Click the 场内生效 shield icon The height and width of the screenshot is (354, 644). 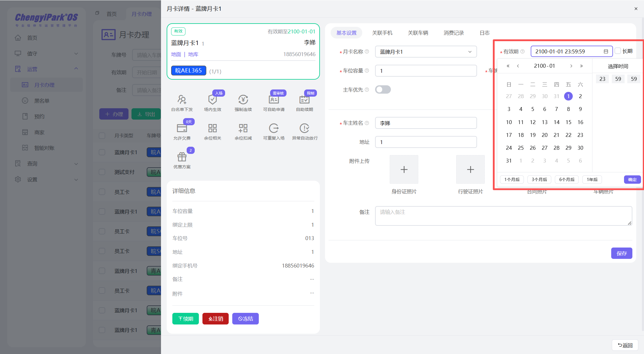212,100
